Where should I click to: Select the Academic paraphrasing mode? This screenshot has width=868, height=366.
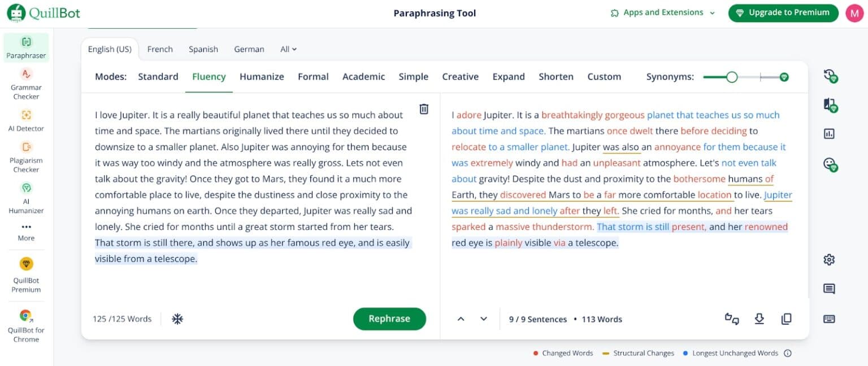click(x=363, y=76)
